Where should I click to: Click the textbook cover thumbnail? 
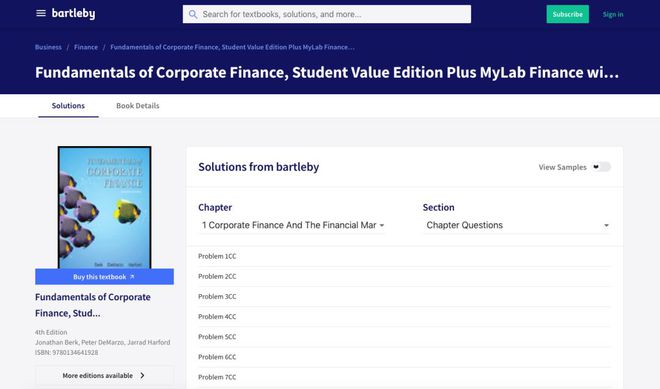[x=104, y=207]
